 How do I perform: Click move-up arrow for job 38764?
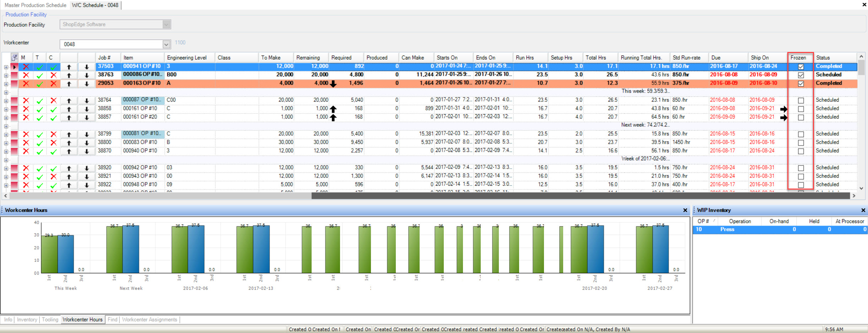click(x=69, y=100)
